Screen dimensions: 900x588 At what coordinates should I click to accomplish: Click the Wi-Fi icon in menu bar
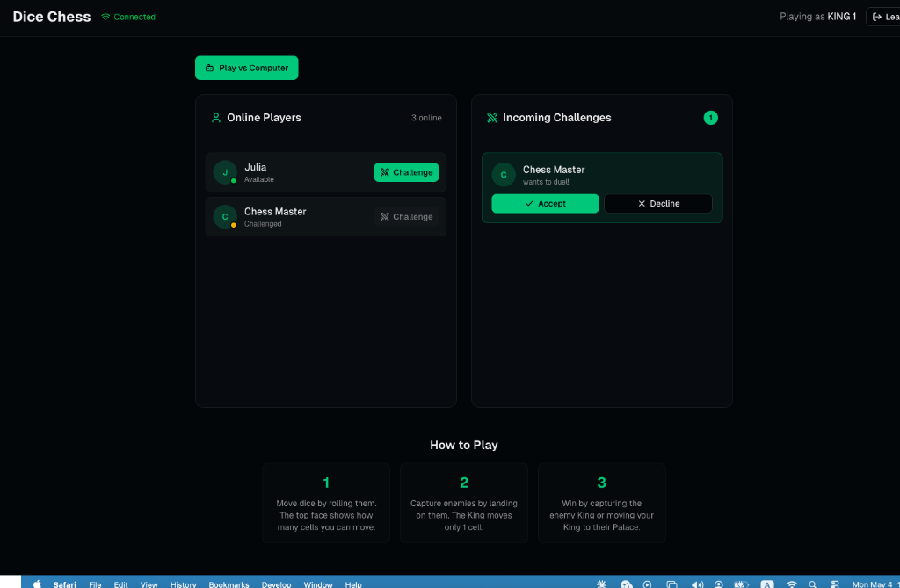[791, 584]
